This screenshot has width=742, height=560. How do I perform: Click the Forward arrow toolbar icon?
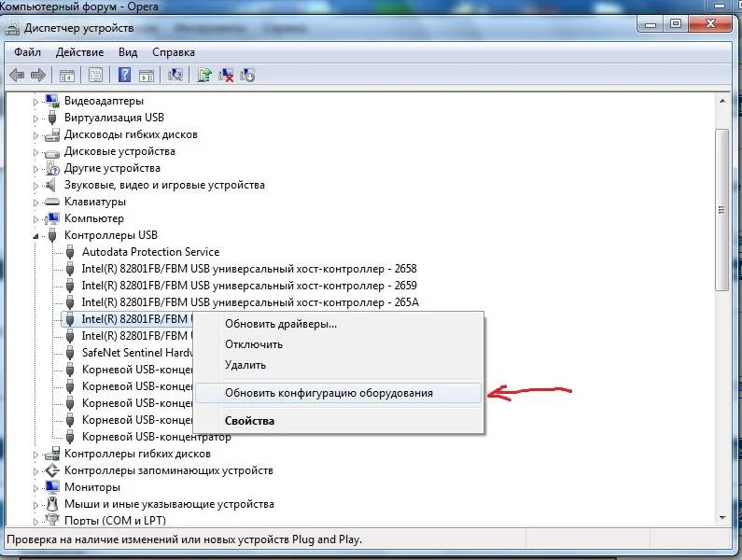38,75
